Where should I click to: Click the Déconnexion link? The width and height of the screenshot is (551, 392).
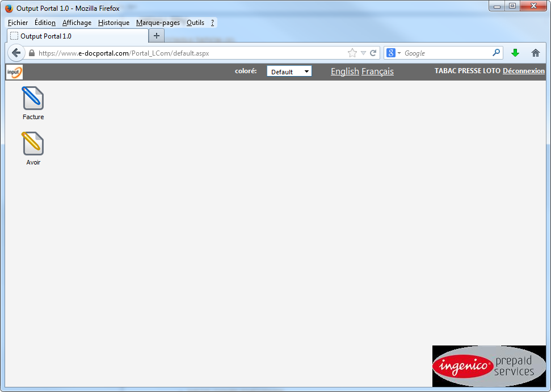click(x=523, y=71)
